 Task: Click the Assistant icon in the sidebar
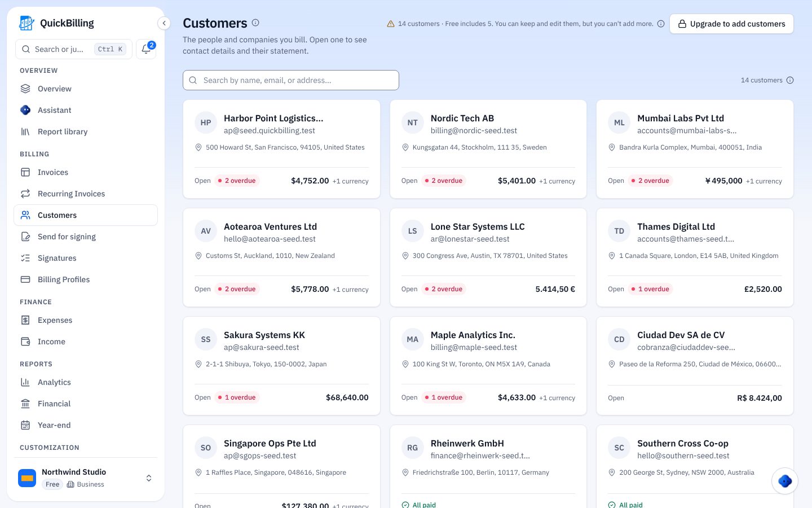(x=25, y=110)
